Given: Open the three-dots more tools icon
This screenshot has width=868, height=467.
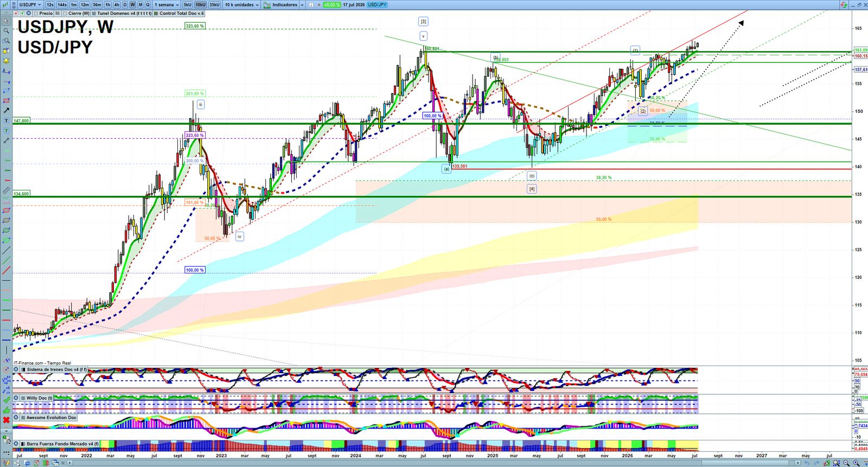Looking at the screenshot, I should coord(7,452).
